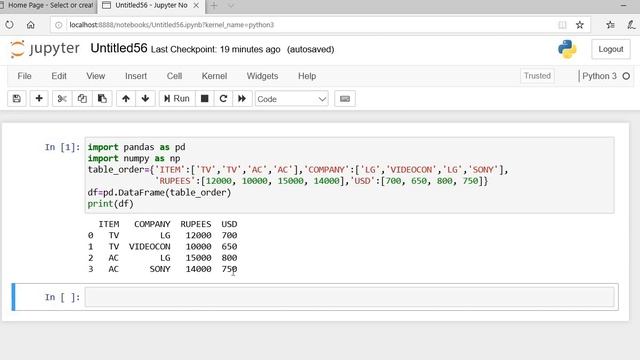640x360 pixels.
Task: Switch to the Home Page browser tab
Action: coord(47,5)
